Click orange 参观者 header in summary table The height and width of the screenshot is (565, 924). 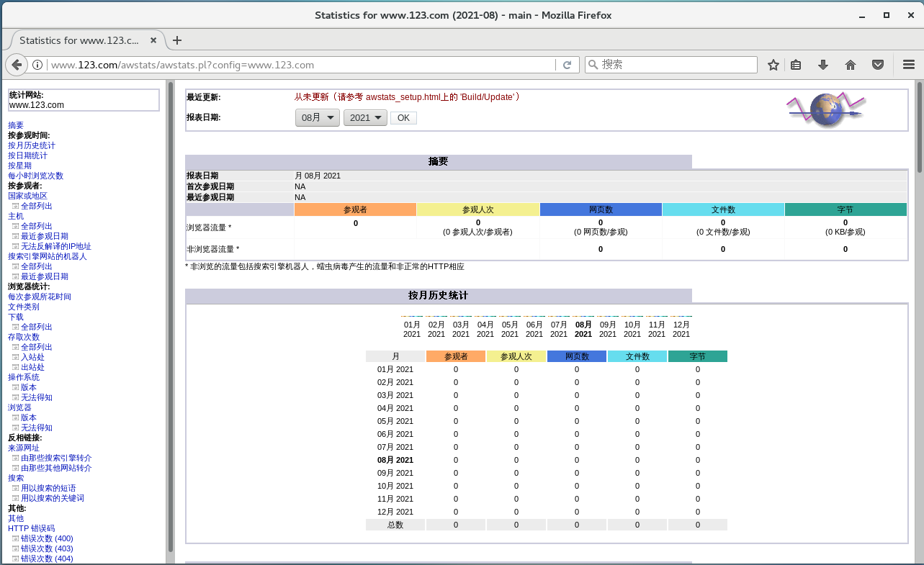pyautogui.click(x=355, y=209)
